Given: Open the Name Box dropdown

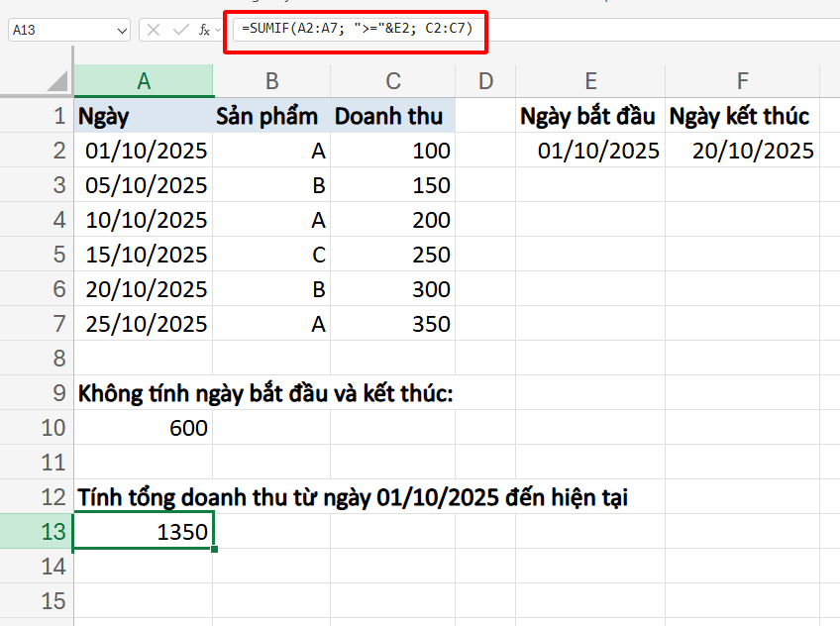Looking at the screenshot, I should [119, 30].
